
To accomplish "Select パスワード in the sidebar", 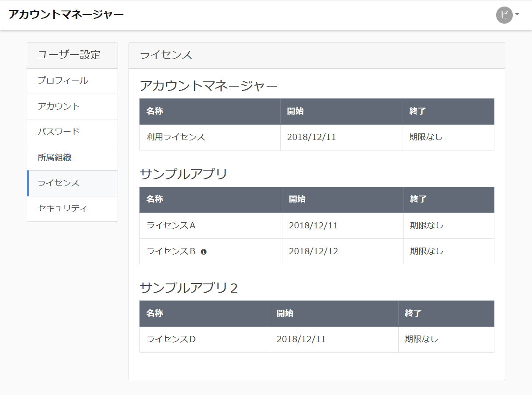I will click(59, 132).
